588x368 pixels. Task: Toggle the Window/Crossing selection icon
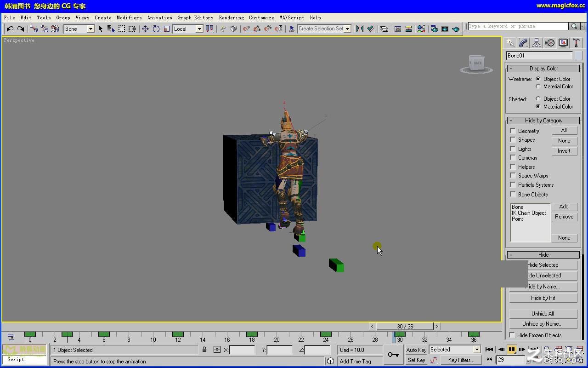point(132,29)
